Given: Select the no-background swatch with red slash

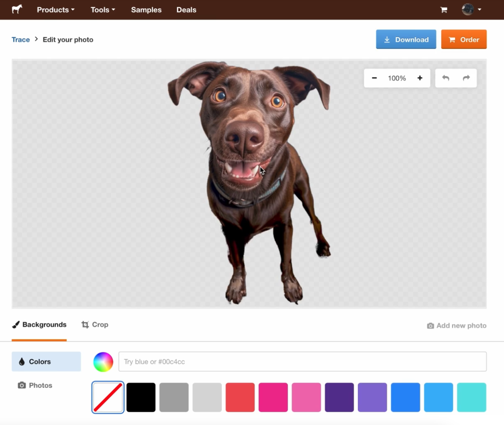Looking at the screenshot, I should coord(108,397).
